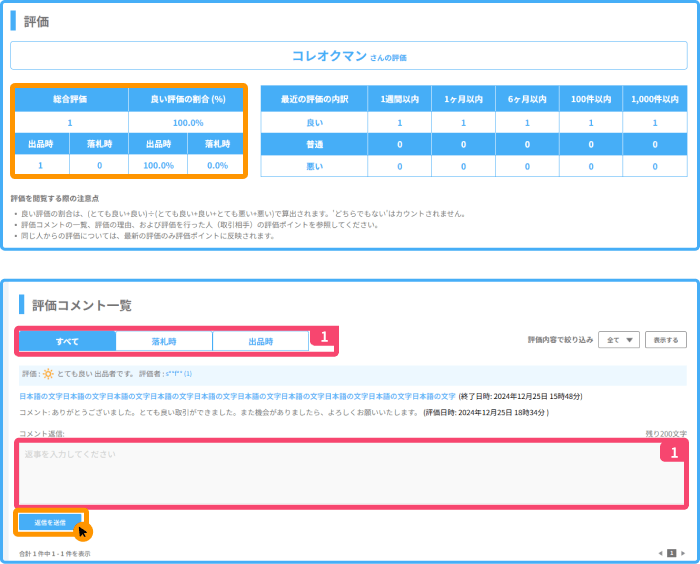This screenshot has height=564, width=700.
Task: Click the 良い count under 100件以内
Action: pyautogui.click(x=591, y=122)
